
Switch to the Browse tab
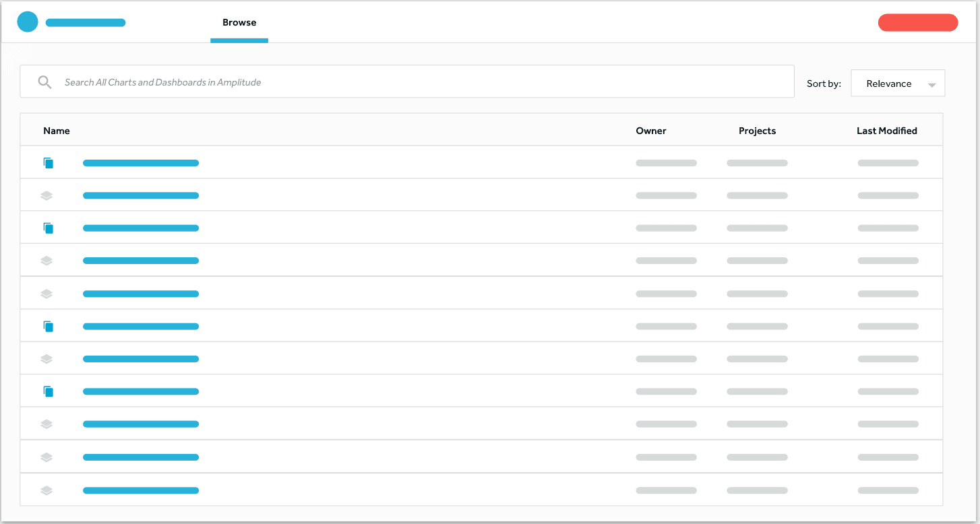click(239, 22)
